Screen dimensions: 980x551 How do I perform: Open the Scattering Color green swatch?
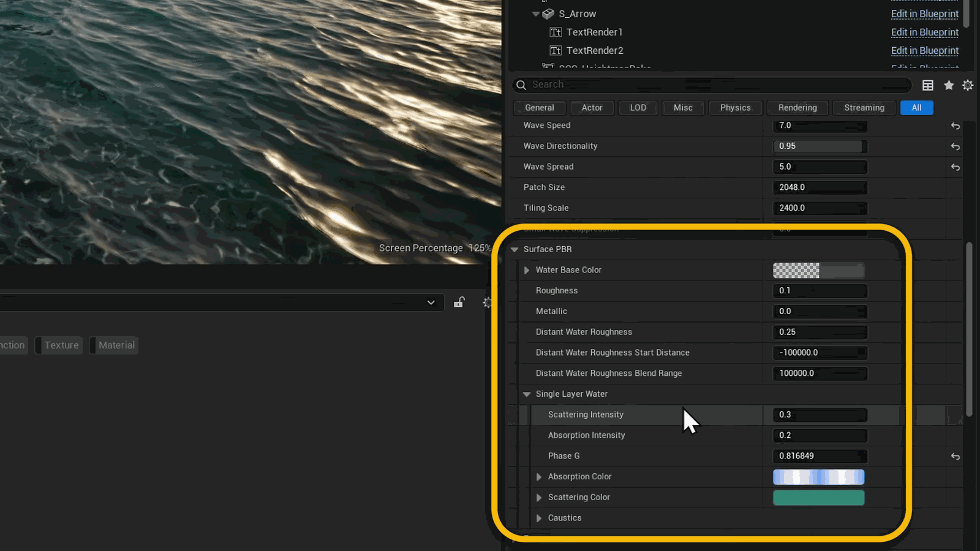click(x=819, y=498)
